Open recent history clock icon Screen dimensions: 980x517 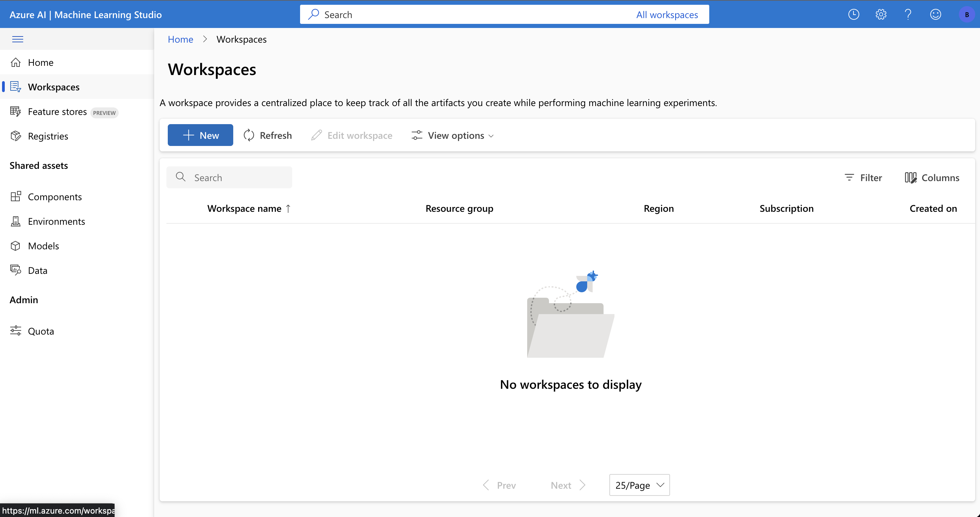coord(853,14)
